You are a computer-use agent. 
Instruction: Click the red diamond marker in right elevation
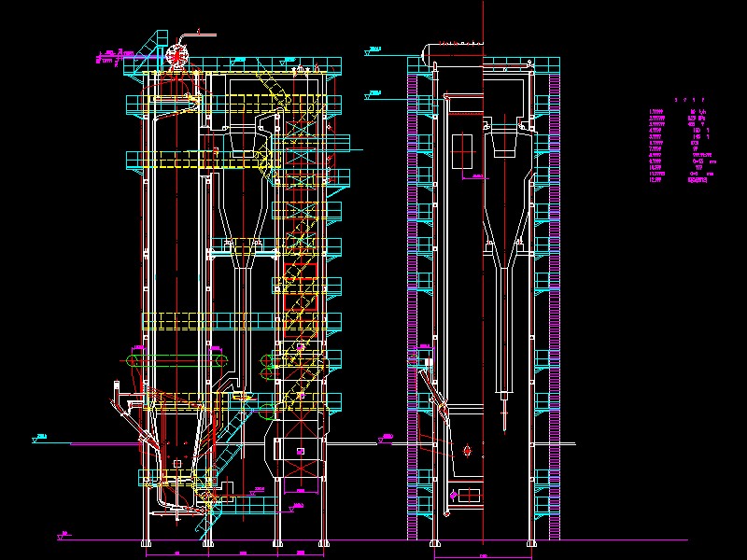pyautogui.click(x=468, y=451)
